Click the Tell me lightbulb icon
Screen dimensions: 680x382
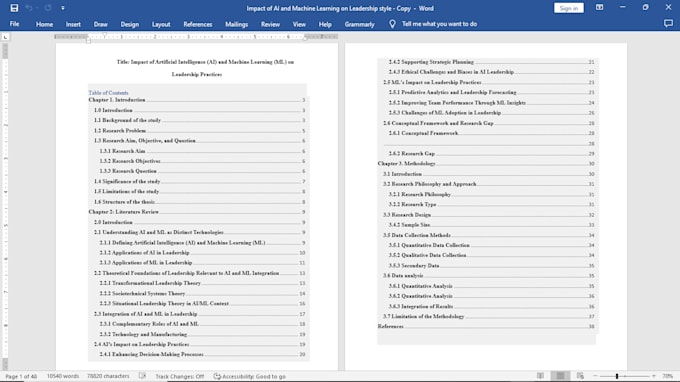click(x=392, y=24)
